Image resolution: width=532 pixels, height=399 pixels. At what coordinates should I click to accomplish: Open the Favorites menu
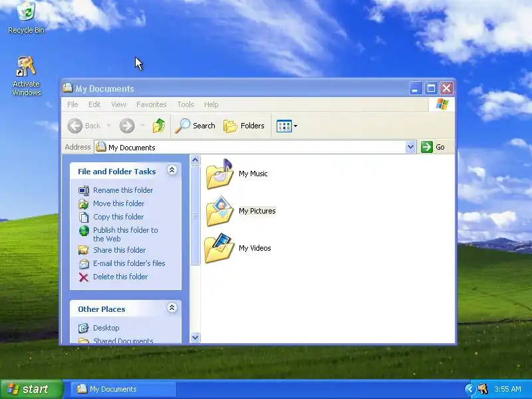pos(152,104)
